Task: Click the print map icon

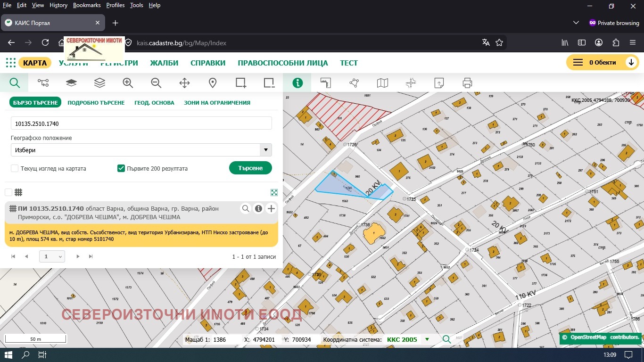Action: [x=467, y=83]
